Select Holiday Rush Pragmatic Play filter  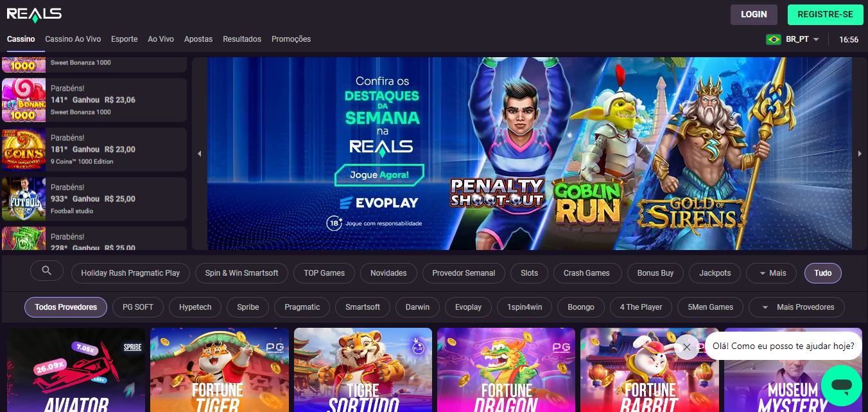pyautogui.click(x=130, y=273)
